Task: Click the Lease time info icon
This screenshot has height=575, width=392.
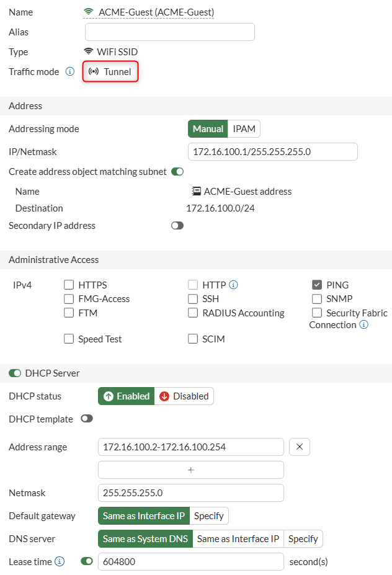Action: pos(60,561)
